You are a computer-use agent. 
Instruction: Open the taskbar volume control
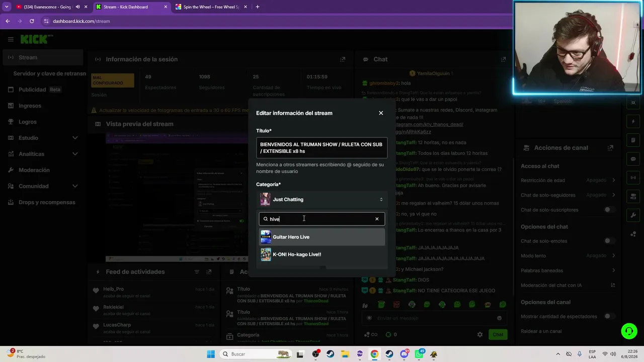(613, 354)
